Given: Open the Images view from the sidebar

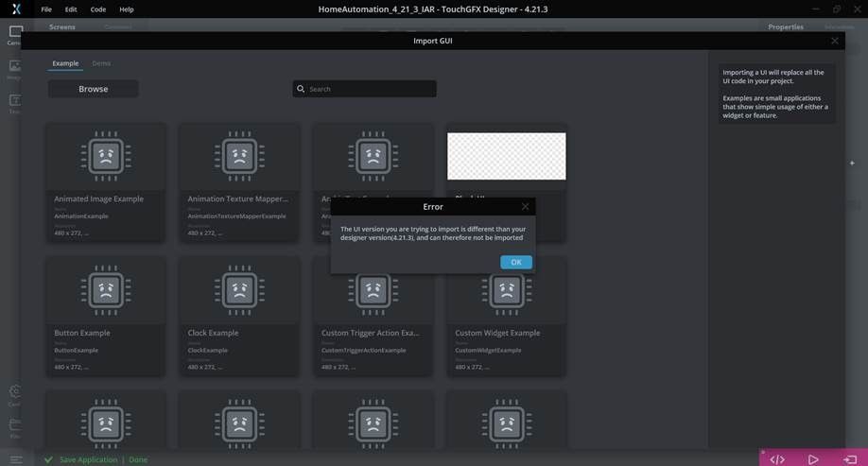Looking at the screenshot, I should point(14,70).
